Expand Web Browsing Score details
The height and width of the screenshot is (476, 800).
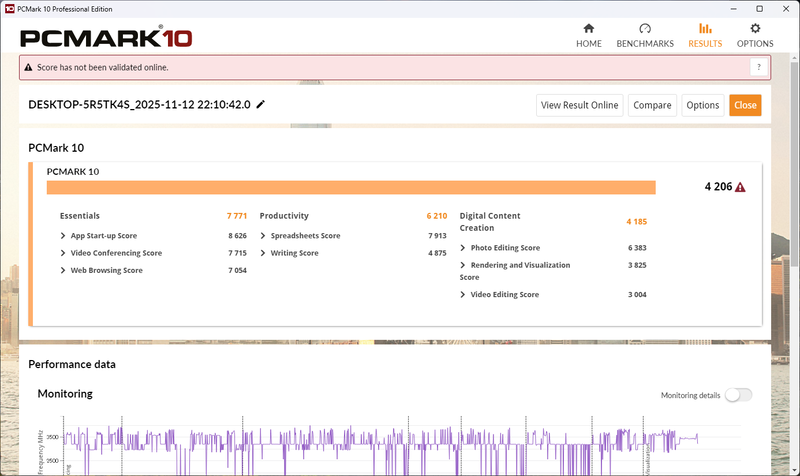tap(63, 270)
